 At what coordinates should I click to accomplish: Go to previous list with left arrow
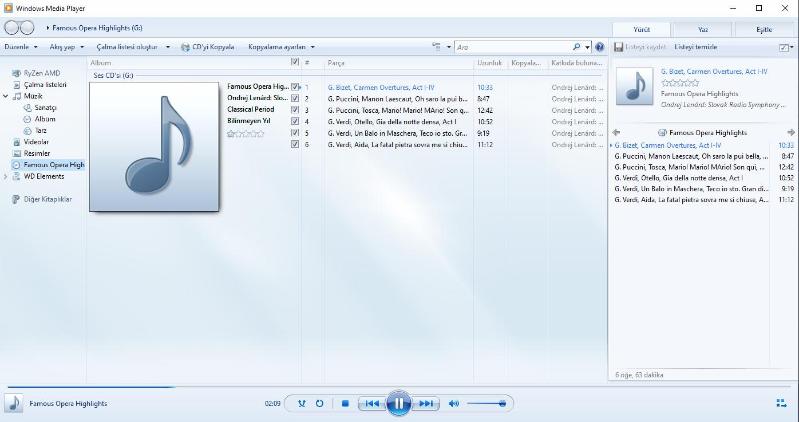pyautogui.click(x=616, y=133)
